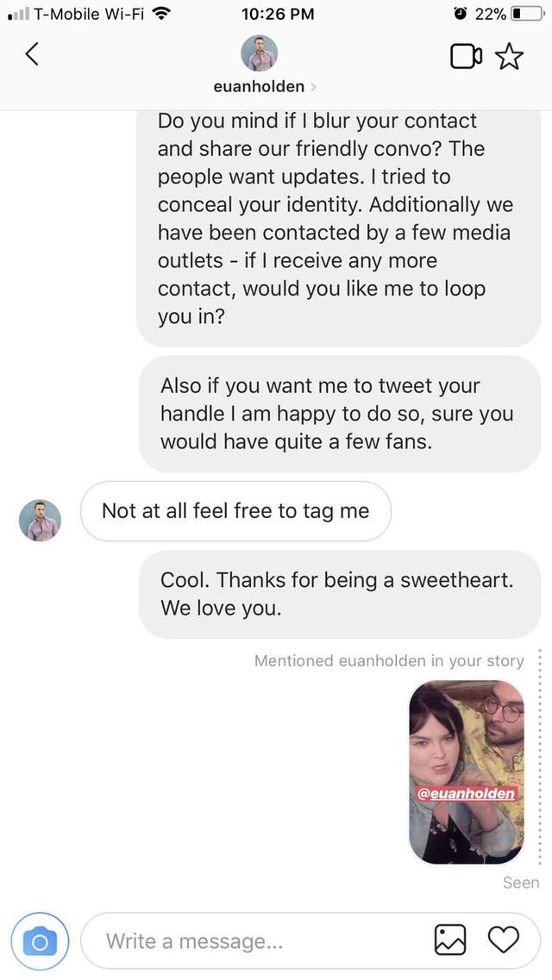Tap the 'Also if you want me to tweet' message
552x980 pixels.
pos(339,414)
